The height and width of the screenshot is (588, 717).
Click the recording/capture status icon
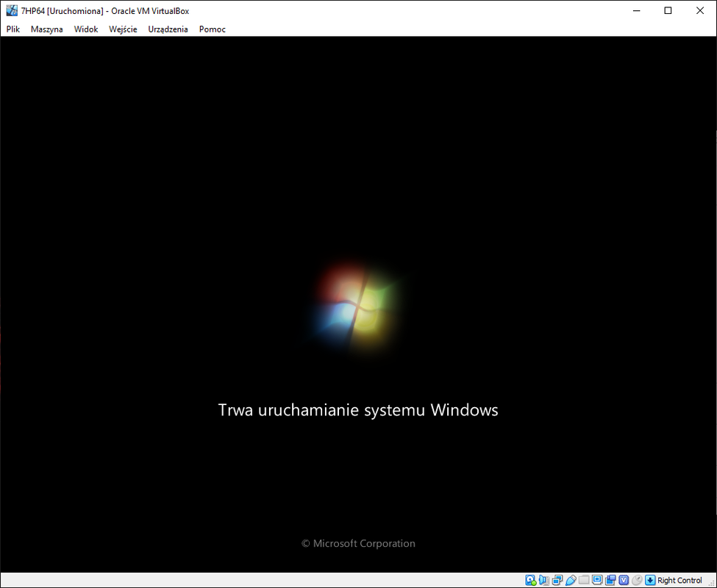pyautogui.click(x=610, y=580)
